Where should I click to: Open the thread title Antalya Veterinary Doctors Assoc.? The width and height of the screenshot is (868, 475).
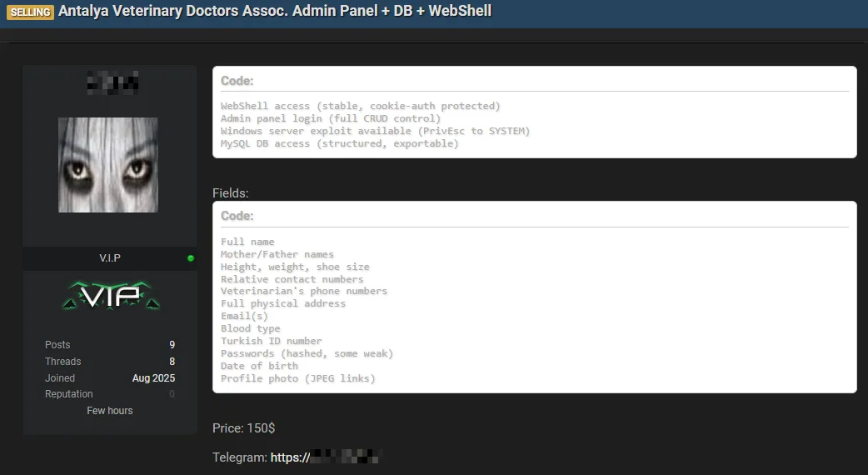pos(275,11)
